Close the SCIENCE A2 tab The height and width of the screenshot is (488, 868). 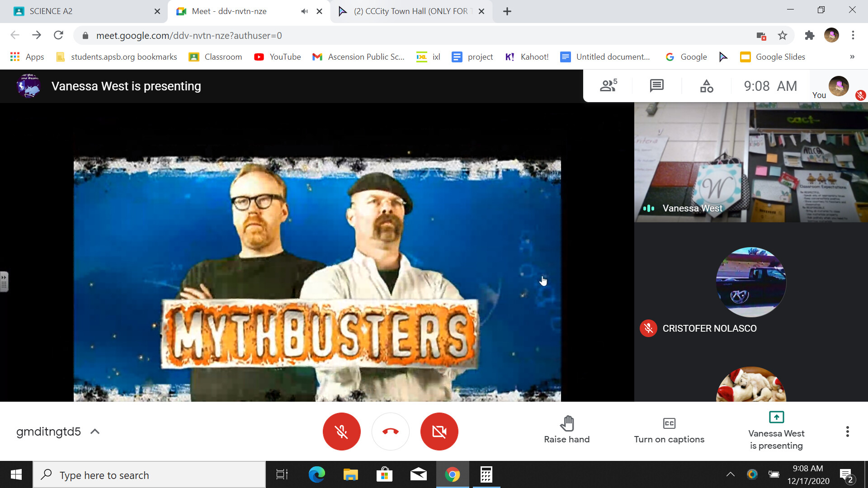(x=157, y=11)
